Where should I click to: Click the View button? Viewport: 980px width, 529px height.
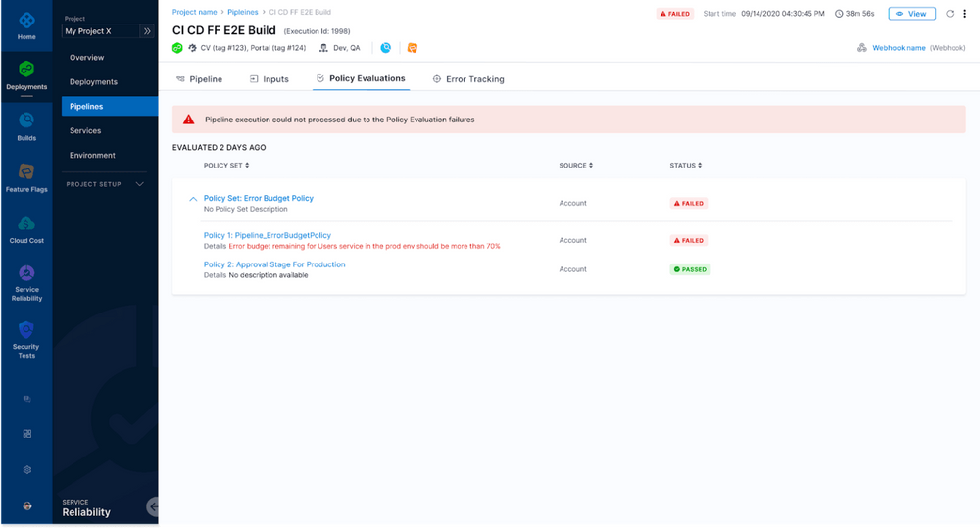coord(911,14)
